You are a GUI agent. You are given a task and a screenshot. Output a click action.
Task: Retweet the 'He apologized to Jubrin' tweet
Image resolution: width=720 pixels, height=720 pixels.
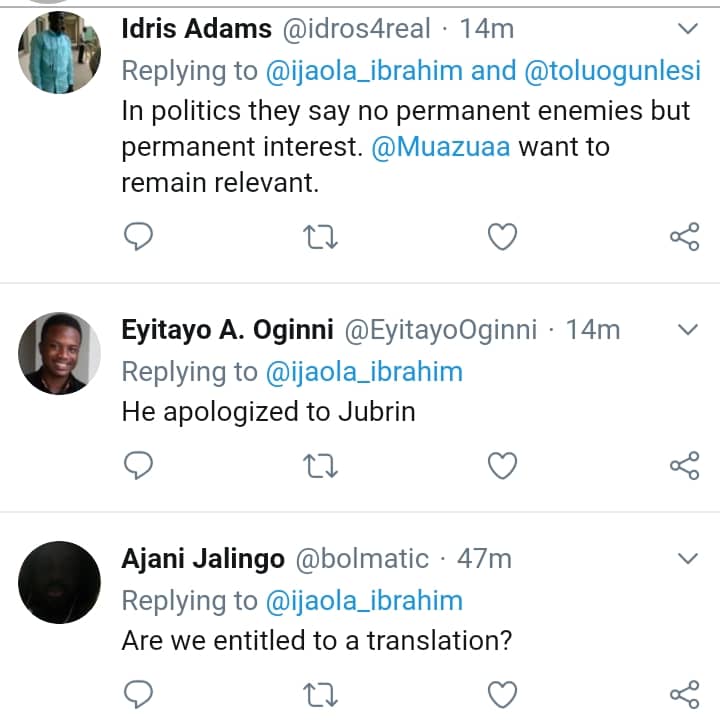322,465
